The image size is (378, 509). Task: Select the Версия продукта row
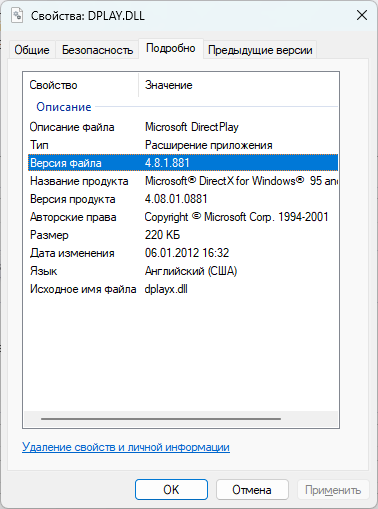[183, 199]
